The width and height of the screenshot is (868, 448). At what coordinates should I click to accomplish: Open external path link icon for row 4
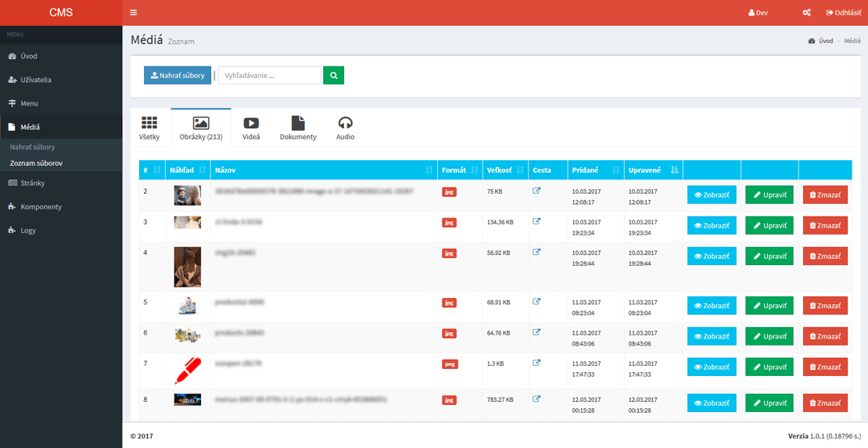pos(536,252)
